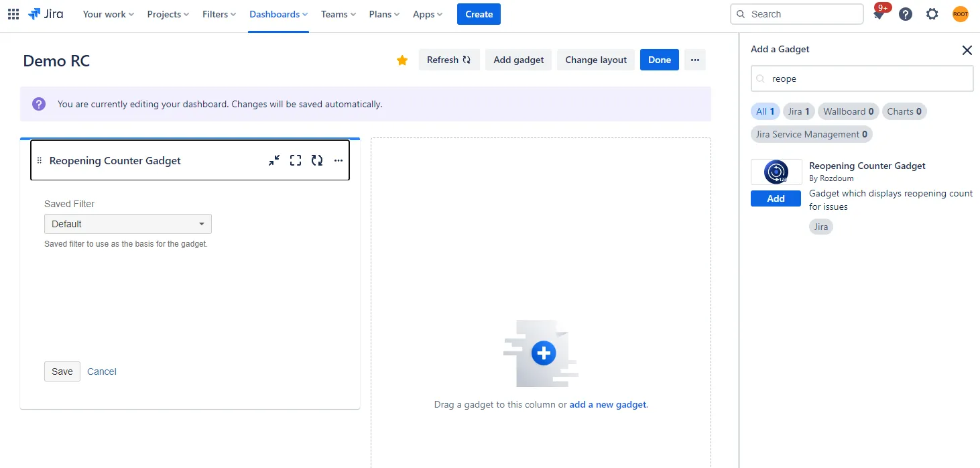Viewport: 980px width, 468px height.
Task: Click the 'Add a Gadget' panel heading
Action: tap(780, 49)
